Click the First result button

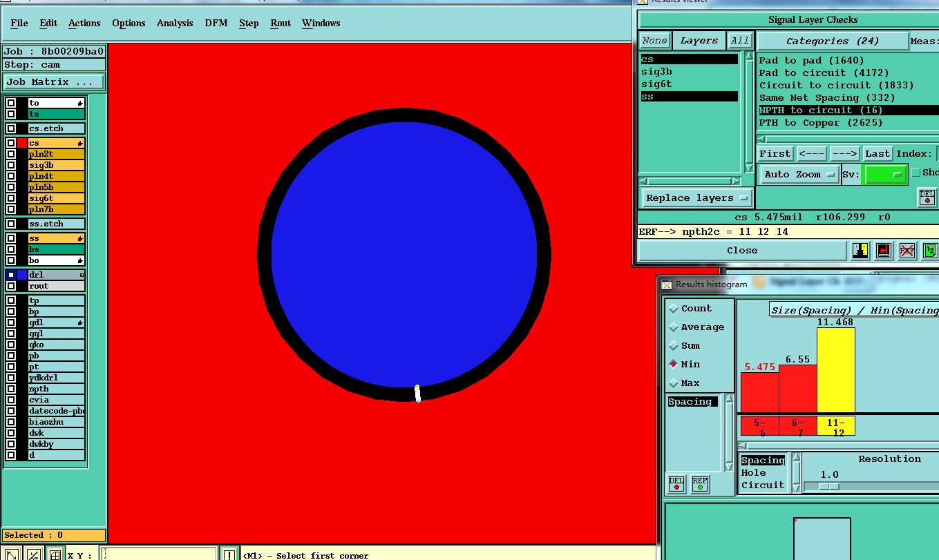(x=775, y=153)
